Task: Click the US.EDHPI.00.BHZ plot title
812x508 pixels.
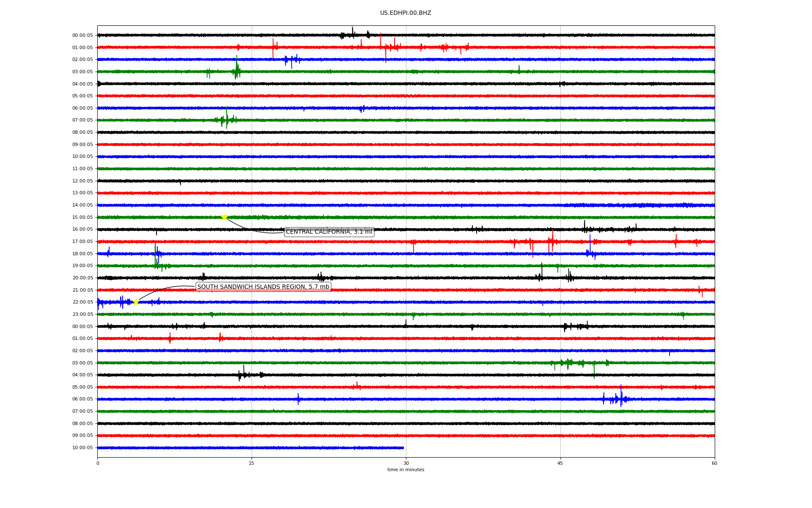Action: [x=406, y=13]
